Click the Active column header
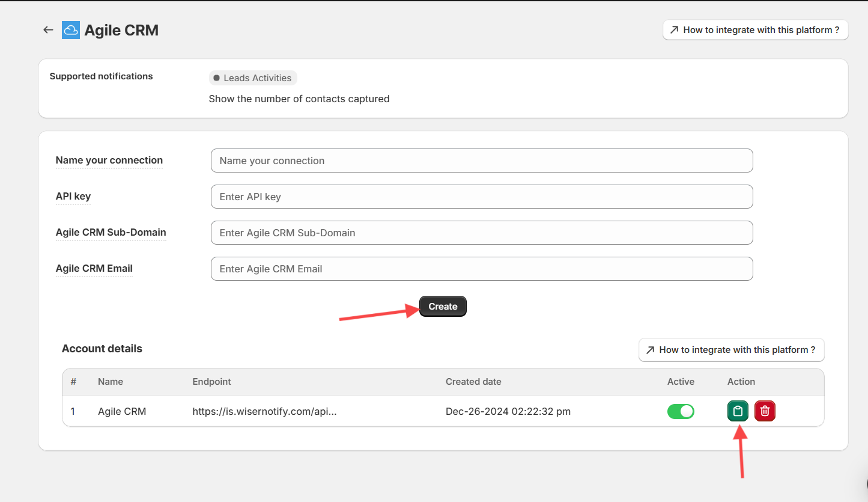This screenshot has width=868, height=502. pos(681,382)
